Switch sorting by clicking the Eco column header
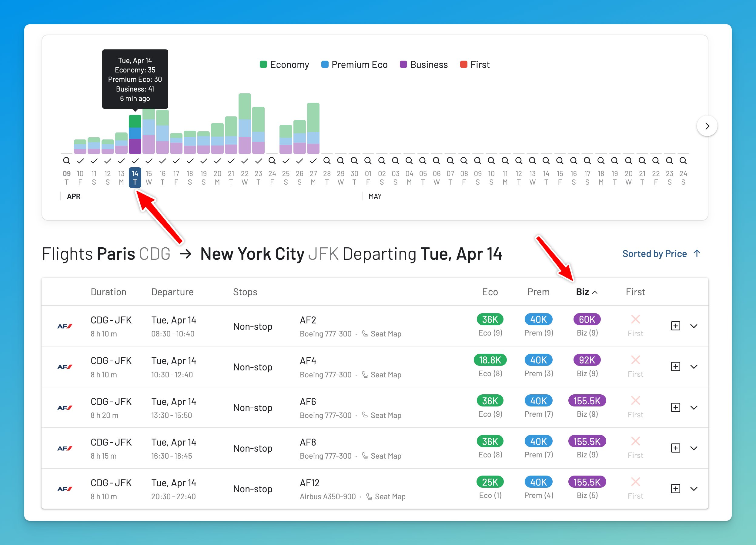This screenshot has width=756, height=545. tap(490, 292)
